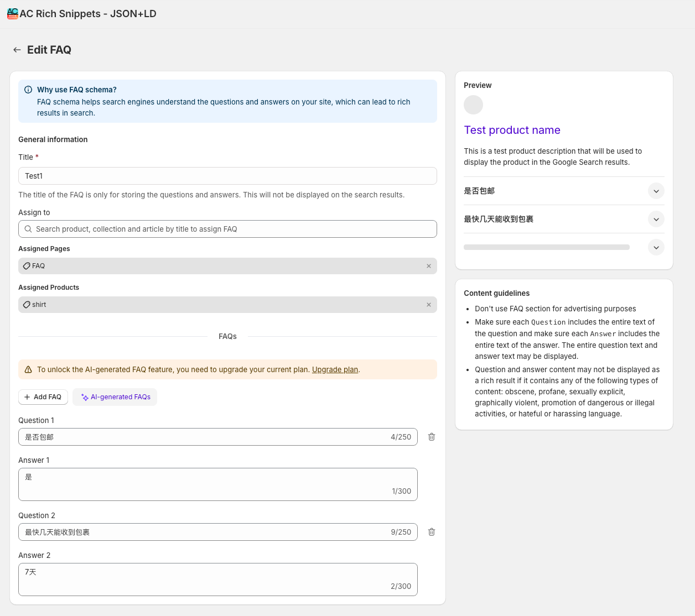Click the warning icon in upgrade banner
695x616 pixels.
click(x=28, y=369)
